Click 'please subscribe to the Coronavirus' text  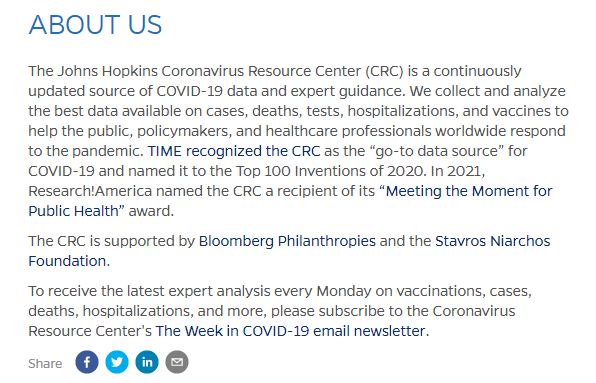pyautogui.click(x=393, y=311)
